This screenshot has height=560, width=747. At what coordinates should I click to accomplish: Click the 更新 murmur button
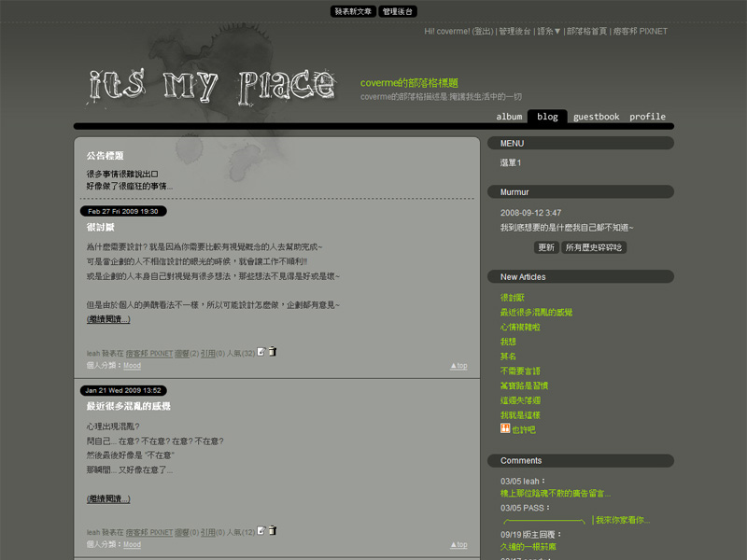pyautogui.click(x=546, y=247)
